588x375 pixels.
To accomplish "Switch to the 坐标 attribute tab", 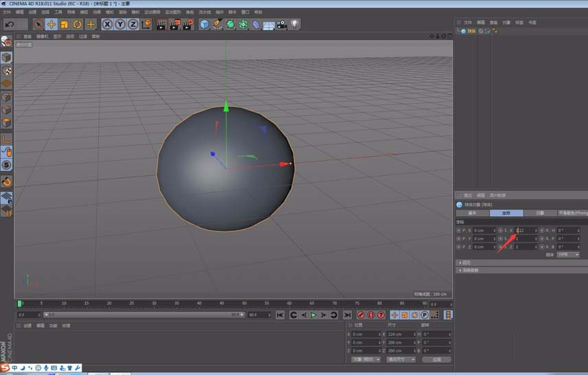I will click(x=506, y=213).
